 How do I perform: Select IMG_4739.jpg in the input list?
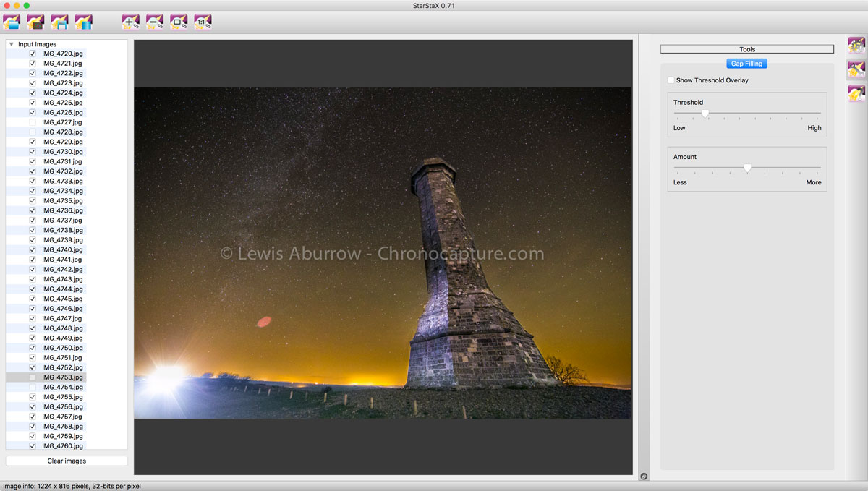pos(62,240)
